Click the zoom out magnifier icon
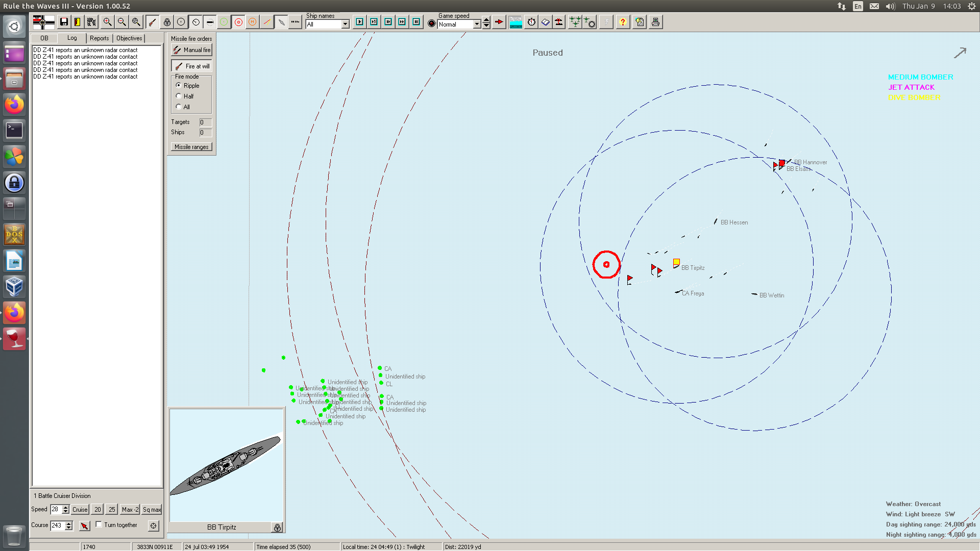This screenshot has width=980, height=551. (x=121, y=22)
